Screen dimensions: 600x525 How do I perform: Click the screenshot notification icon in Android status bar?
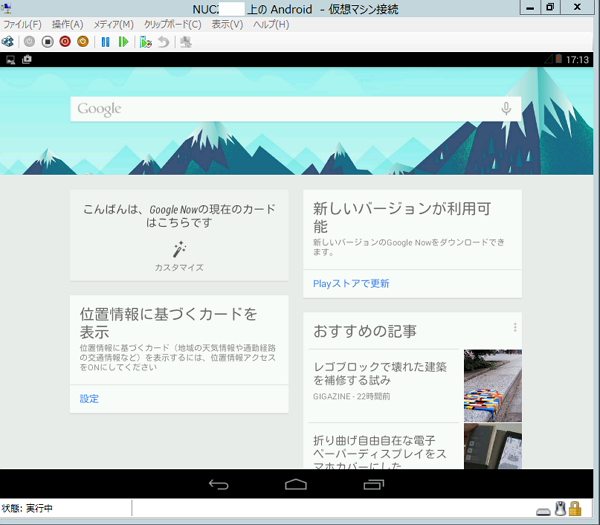click(x=10, y=60)
